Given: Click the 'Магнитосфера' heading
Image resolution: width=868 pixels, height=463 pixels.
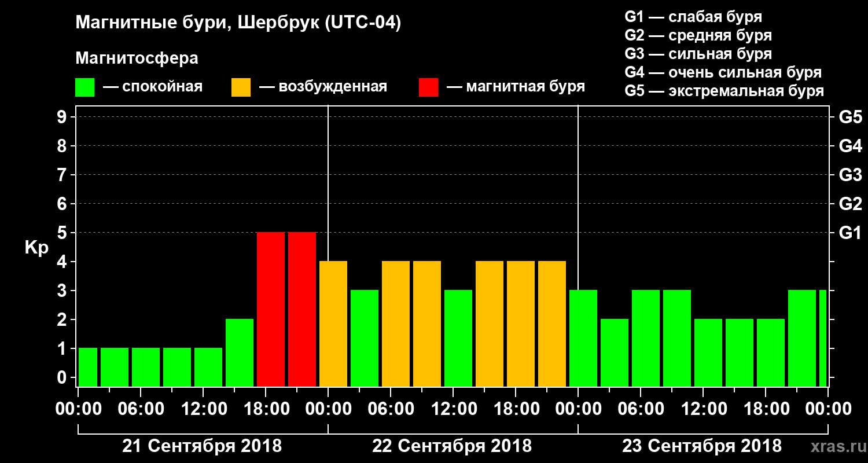Looking at the screenshot, I should pos(137,58).
